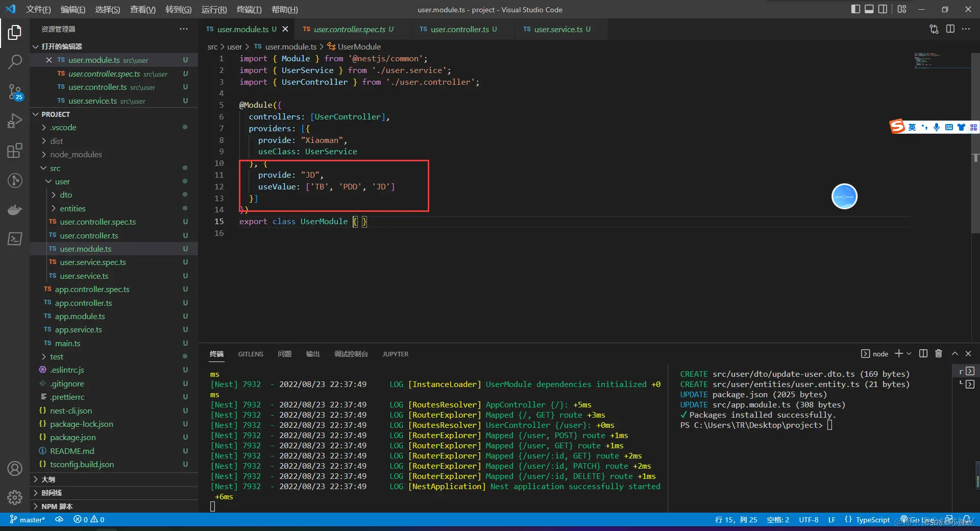Open the Extensions view

click(x=15, y=151)
